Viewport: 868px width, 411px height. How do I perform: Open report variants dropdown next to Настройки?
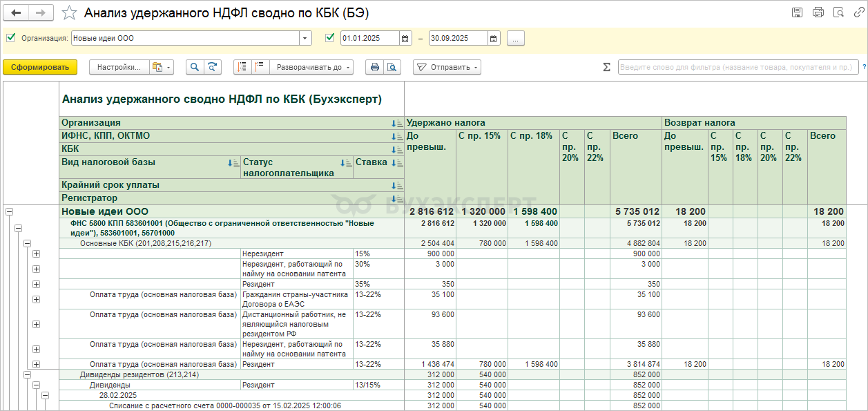(161, 67)
